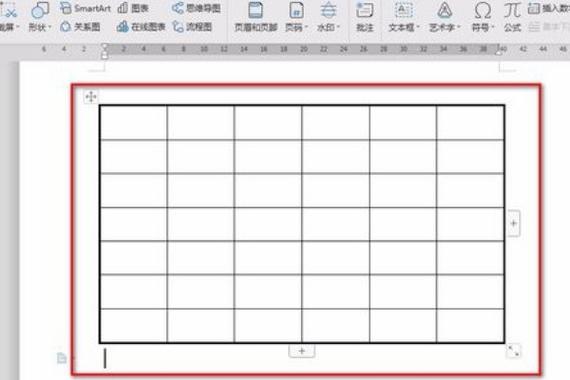
Task: Click the table resize handle at bottom-right corner
Action: (513, 351)
